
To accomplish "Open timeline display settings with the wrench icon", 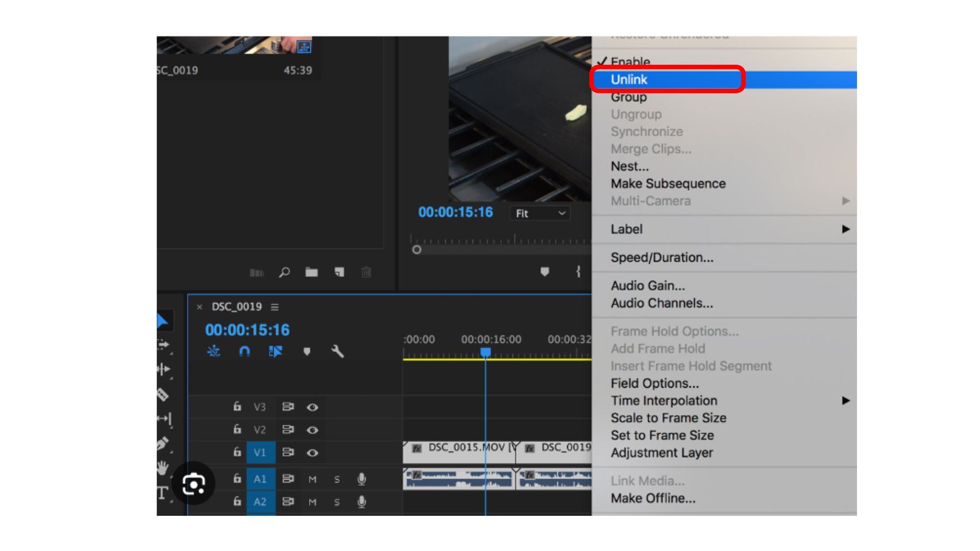I will [337, 352].
